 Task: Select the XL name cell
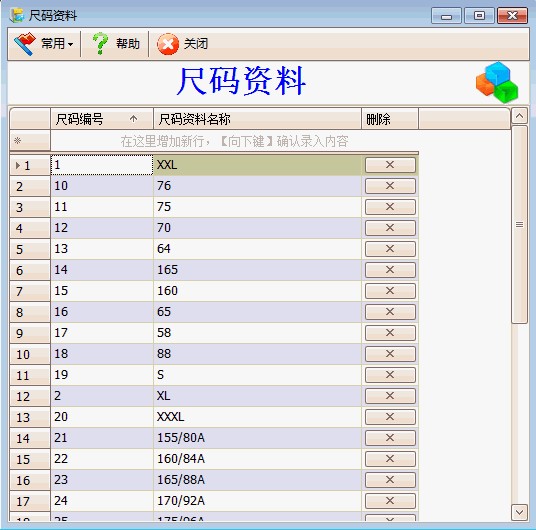click(x=257, y=396)
